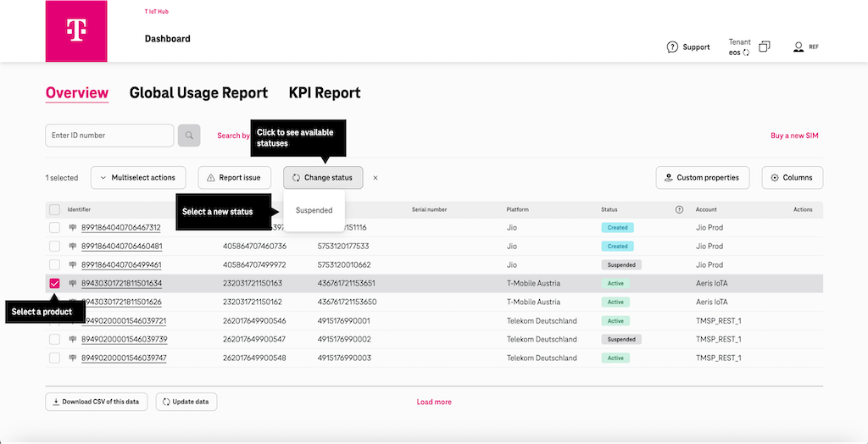Open identifier 89490200001546039721 link
This screenshot has height=444, width=868.
click(x=124, y=320)
